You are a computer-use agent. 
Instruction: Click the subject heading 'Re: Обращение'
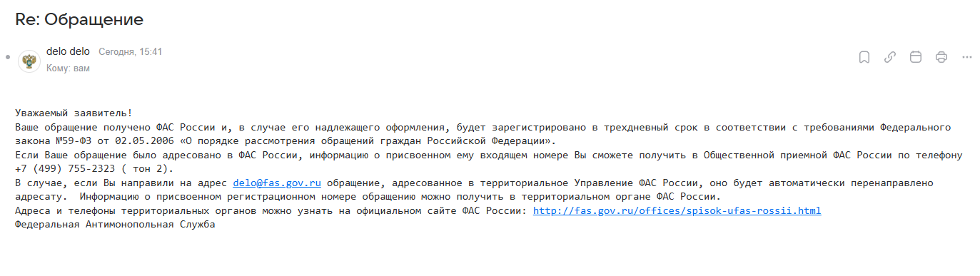(x=79, y=19)
